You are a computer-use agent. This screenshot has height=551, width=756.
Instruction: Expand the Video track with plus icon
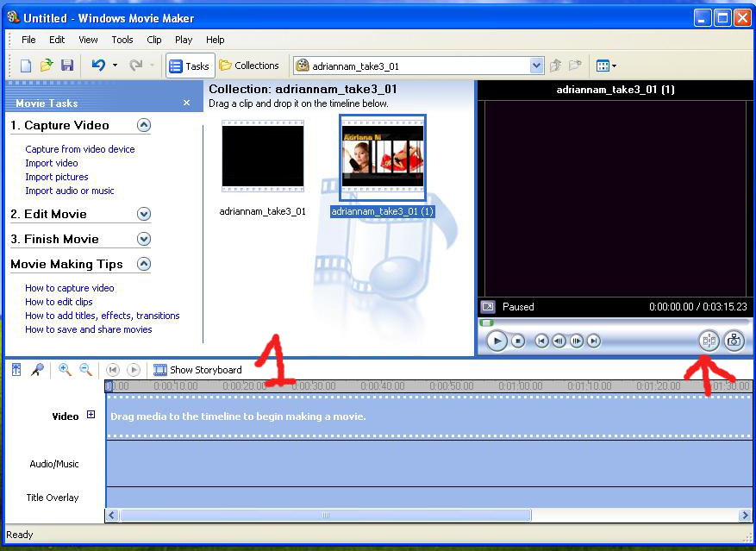click(91, 415)
